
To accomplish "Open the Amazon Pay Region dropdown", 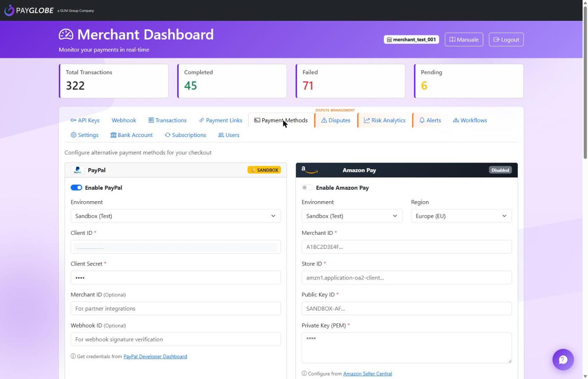I will click(461, 216).
